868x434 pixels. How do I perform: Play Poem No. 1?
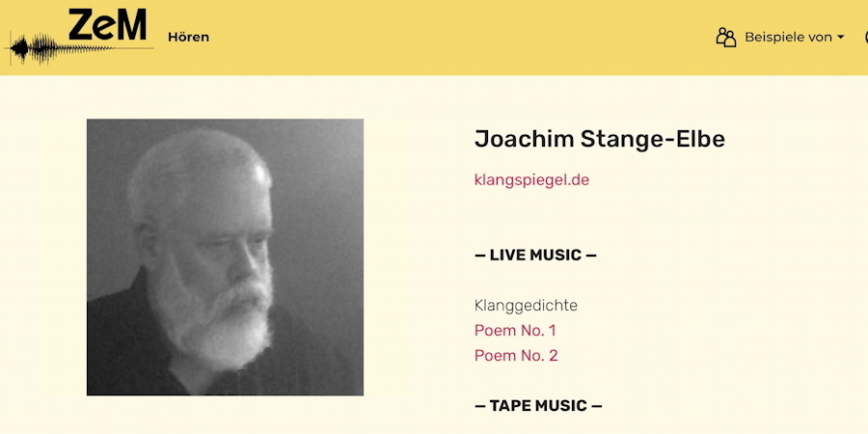pyautogui.click(x=515, y=331)
